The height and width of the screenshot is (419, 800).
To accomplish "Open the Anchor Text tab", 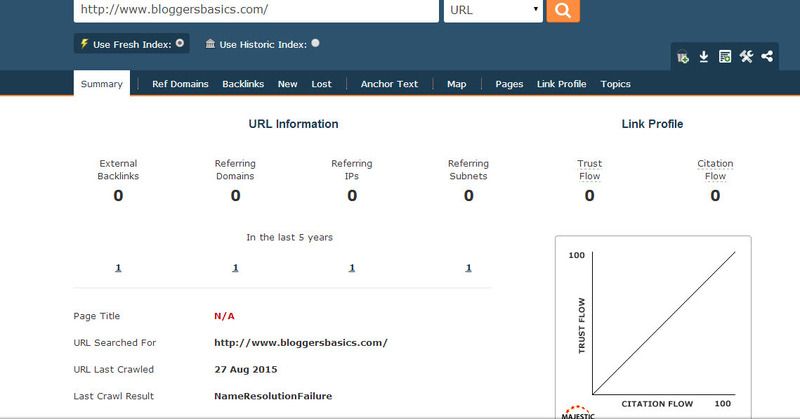I will click(x=389, y=84).
